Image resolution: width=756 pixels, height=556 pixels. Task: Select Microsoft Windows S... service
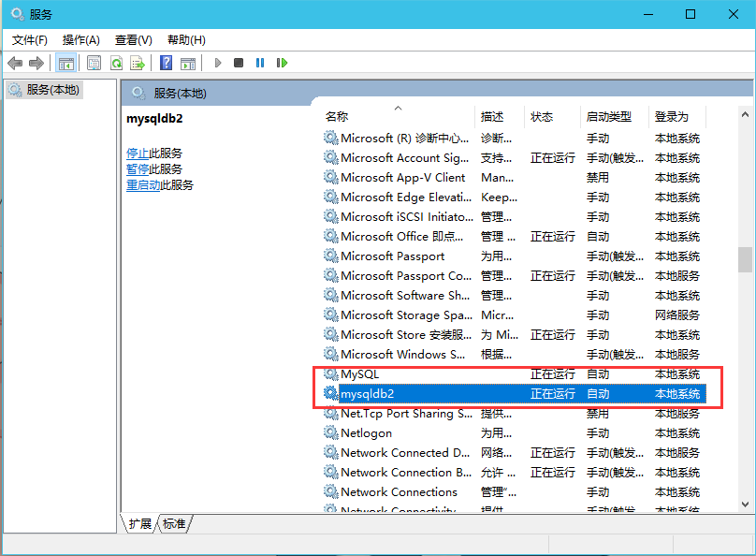coord(514,354)
